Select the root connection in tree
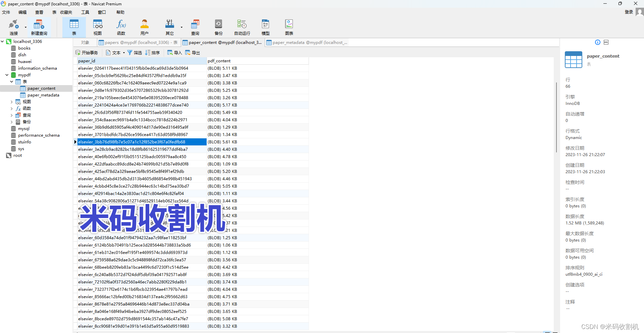Screen dimensions: 644x333 17,155
